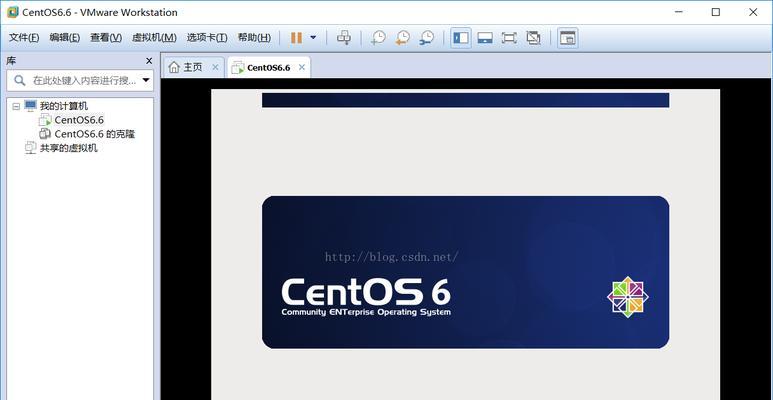Close the CentOS6.6 tab
Viewport: 773px width, 400px height.
[302, 67]
